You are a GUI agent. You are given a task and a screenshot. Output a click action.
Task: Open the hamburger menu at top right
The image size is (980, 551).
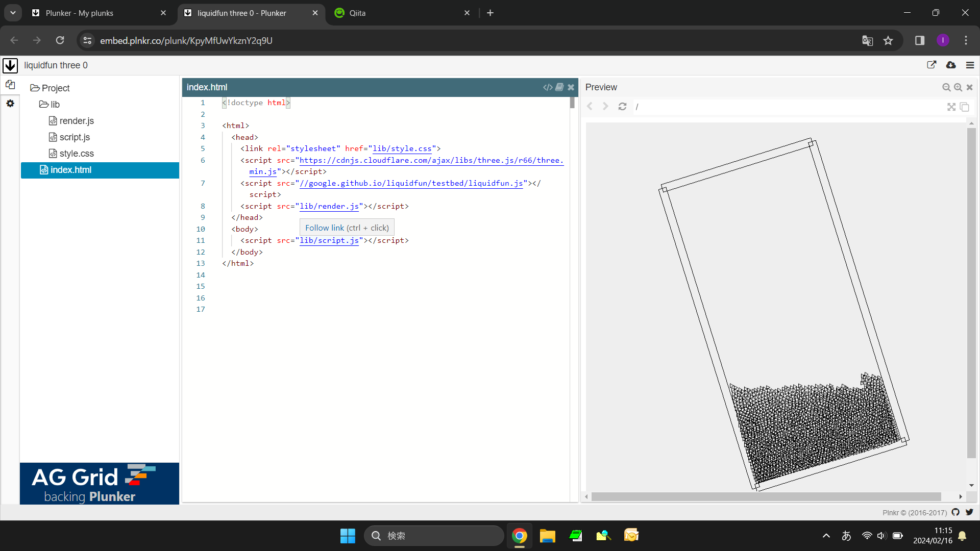click(970, 65)
